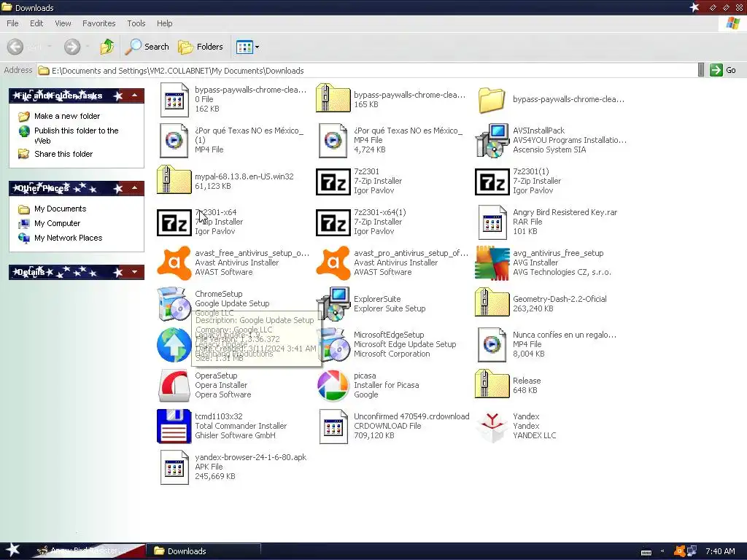Viewport: 747px width, 560px height.
Task: Toggle the Folders pane button
Action: pos(200,47)
